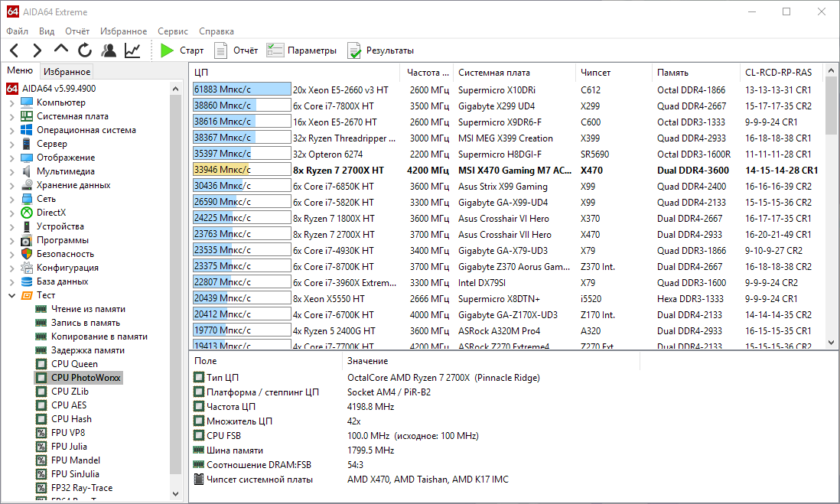Select the Безопасность shield icon

click(x=27, y=254)
